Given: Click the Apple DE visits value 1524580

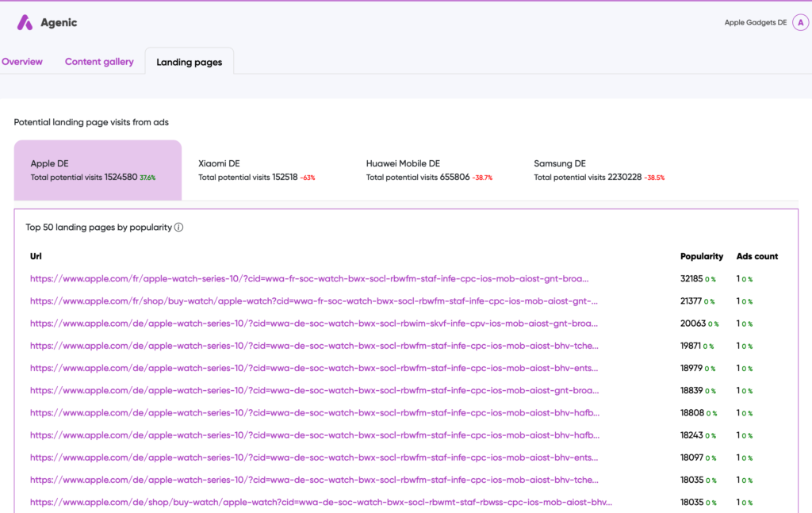Looking at the screenshot, I should point(121,177).
